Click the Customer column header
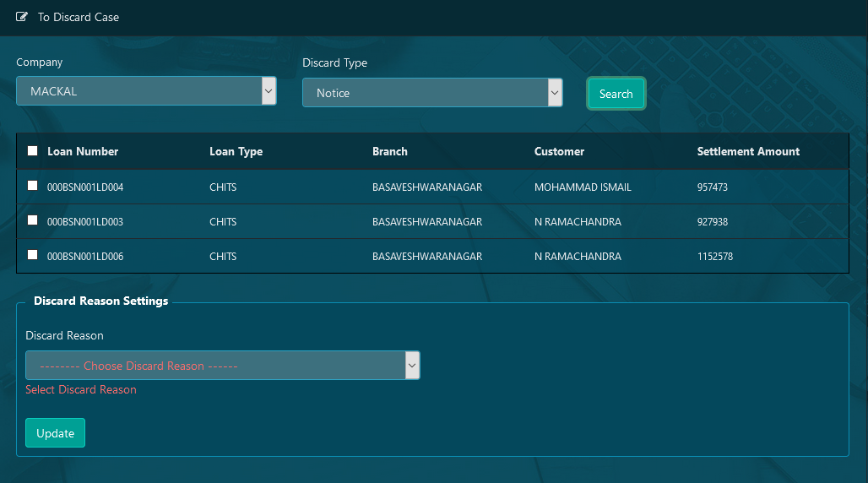This screenshot has width=868, height=483. (x=559, y=151)
